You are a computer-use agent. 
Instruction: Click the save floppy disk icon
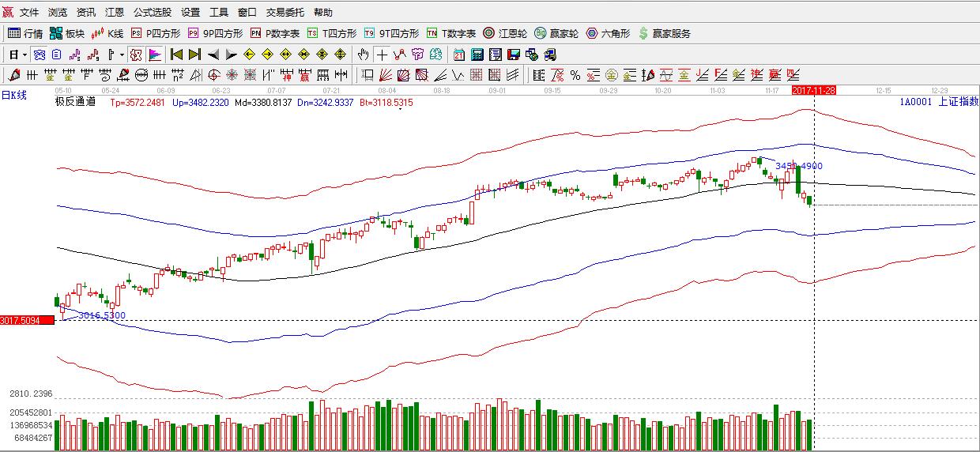coord(514,55)
